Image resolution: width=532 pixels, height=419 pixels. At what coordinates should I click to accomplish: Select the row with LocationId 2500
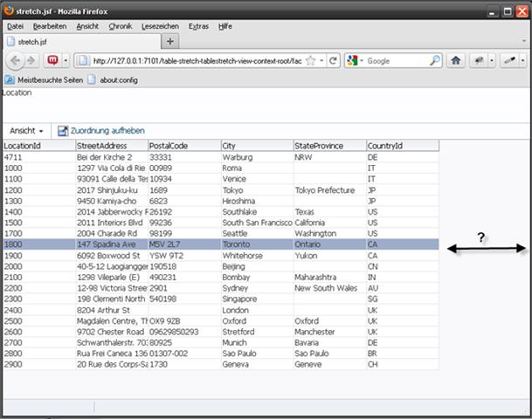(x=221, y=321)
